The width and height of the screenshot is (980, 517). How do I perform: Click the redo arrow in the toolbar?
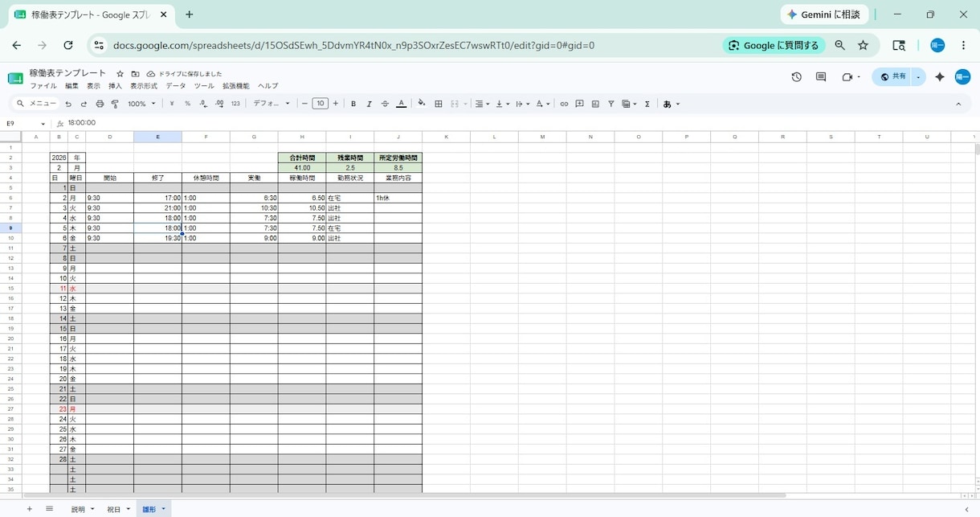[84, 104]
